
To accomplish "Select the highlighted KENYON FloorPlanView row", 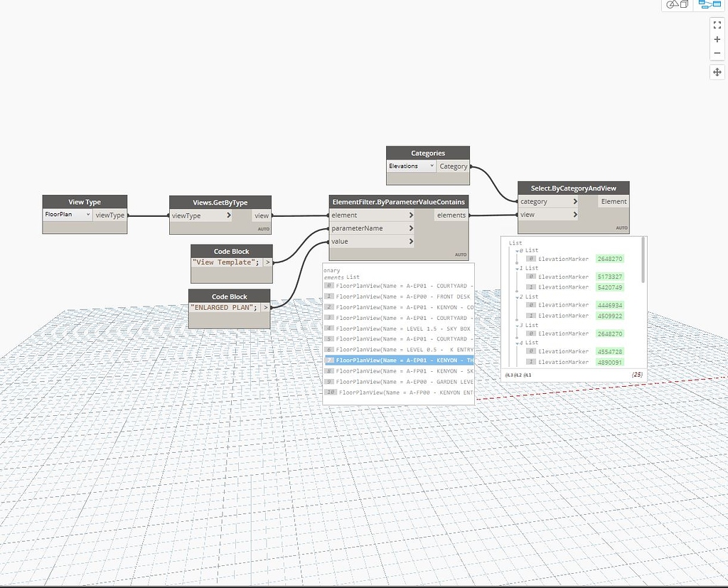I will click(398, 360).
